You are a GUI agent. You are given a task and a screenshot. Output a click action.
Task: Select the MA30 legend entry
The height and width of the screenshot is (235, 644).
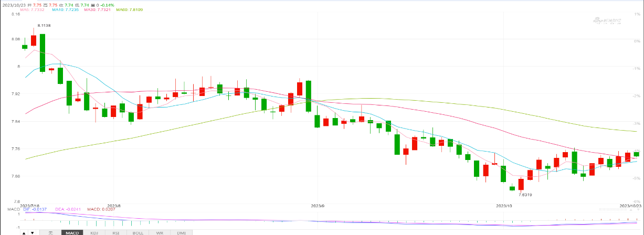pyautogui.click(x=99, y=10)
